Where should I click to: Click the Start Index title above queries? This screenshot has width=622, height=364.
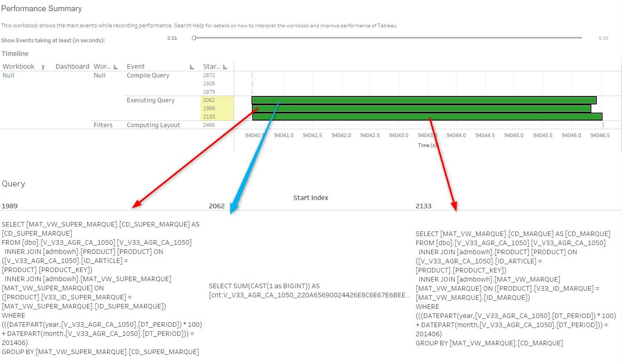[311, 198]
